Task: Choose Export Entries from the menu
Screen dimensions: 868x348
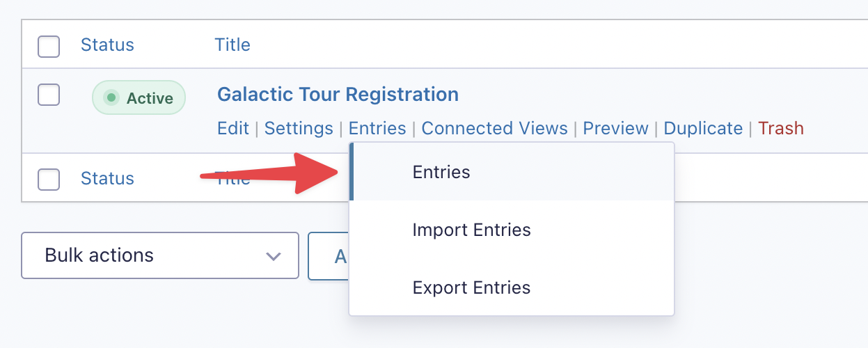Action: click(x=471, y=287)
